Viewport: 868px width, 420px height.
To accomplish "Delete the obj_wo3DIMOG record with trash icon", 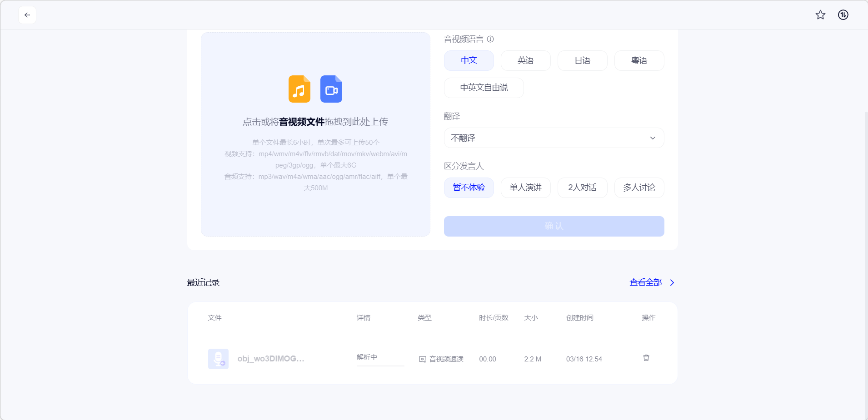I will click(646, 358).
